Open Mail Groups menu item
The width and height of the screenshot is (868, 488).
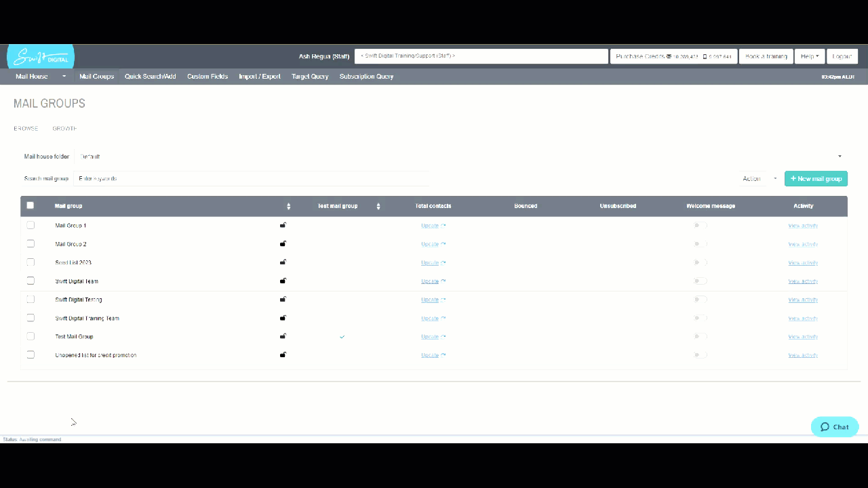96,77
